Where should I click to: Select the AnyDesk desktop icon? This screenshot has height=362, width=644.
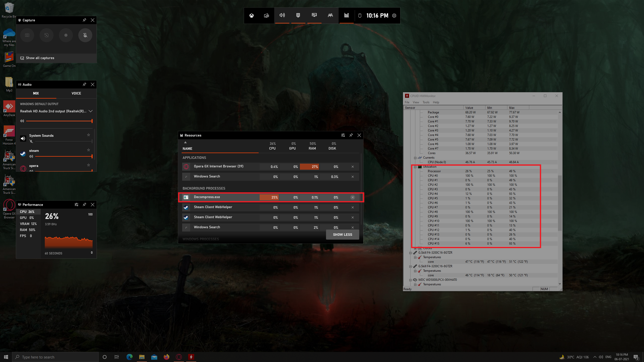[9, 109]
